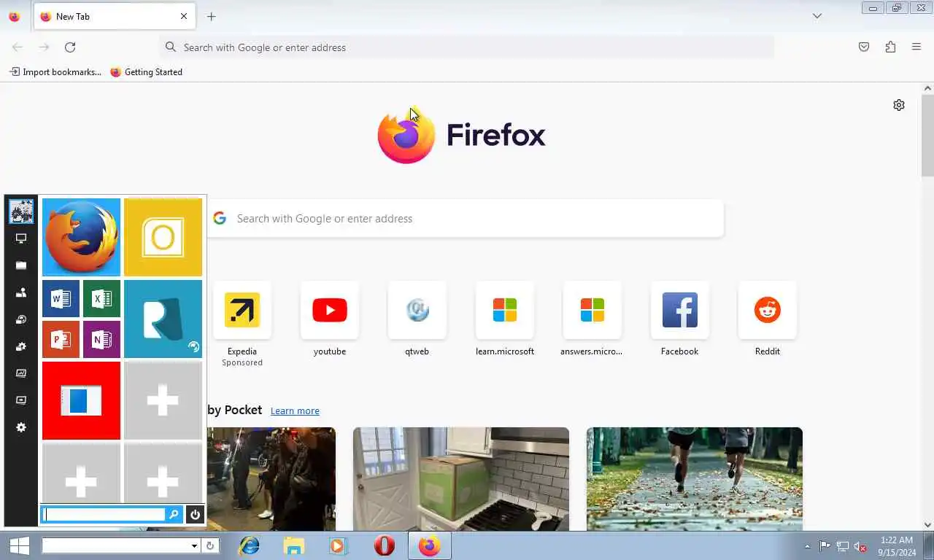934x560 pixels.
Task: Add tile using the plus beside the red tile
Action: pyautogui.click(x=163, y=400)
